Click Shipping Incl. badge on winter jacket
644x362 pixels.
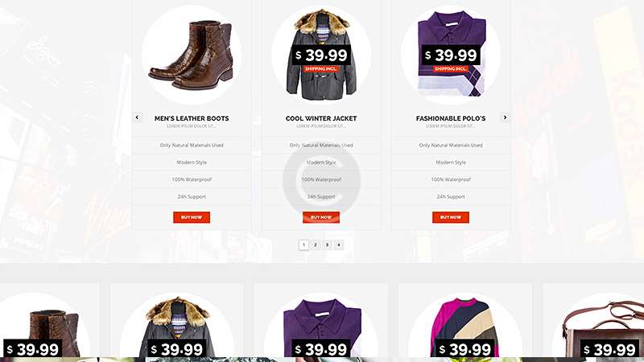coord(321,69)
